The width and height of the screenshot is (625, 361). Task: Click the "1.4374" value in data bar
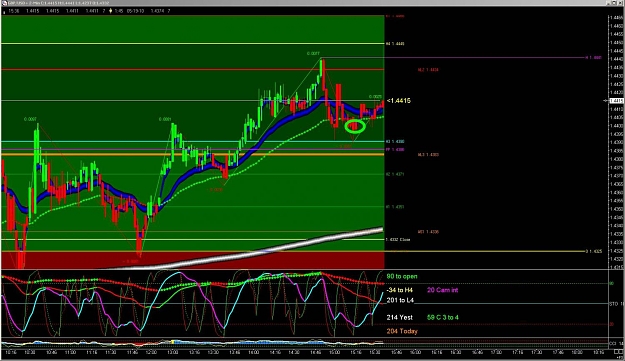pos(157,11)
